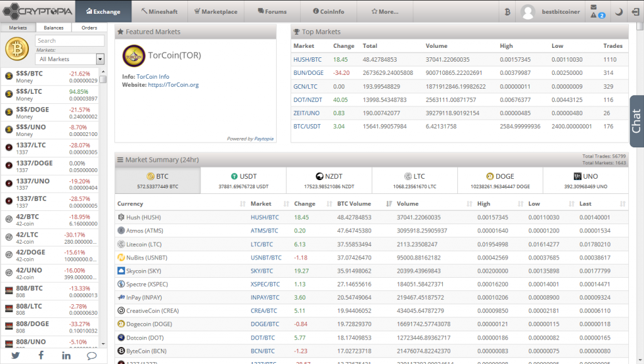This screenshot has height=364, width=644.
Task: Open the TorCoin Info link
Action: tap(153, 76)
